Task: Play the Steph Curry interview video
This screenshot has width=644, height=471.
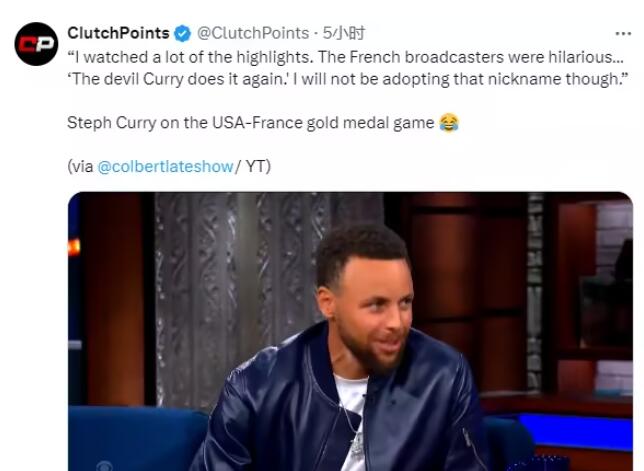Action: tap(350, 331)
